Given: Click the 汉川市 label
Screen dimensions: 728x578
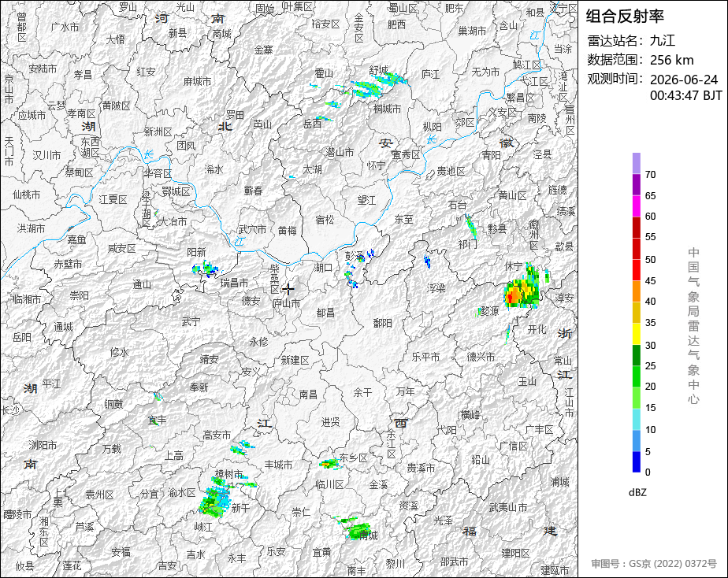Looking at the screenshot, I should [47, 155].
